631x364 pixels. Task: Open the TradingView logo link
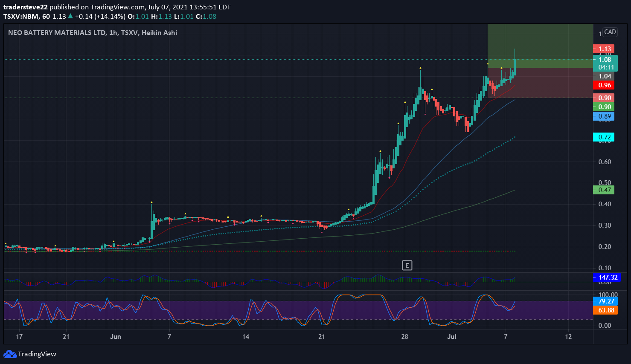pyautogui.click(x=30, y=354)
